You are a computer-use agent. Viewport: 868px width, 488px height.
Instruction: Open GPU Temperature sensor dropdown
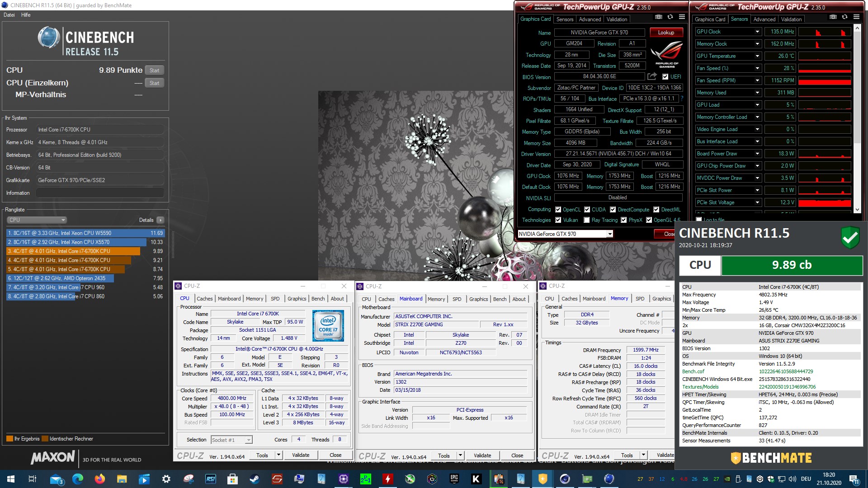[757, 56]
